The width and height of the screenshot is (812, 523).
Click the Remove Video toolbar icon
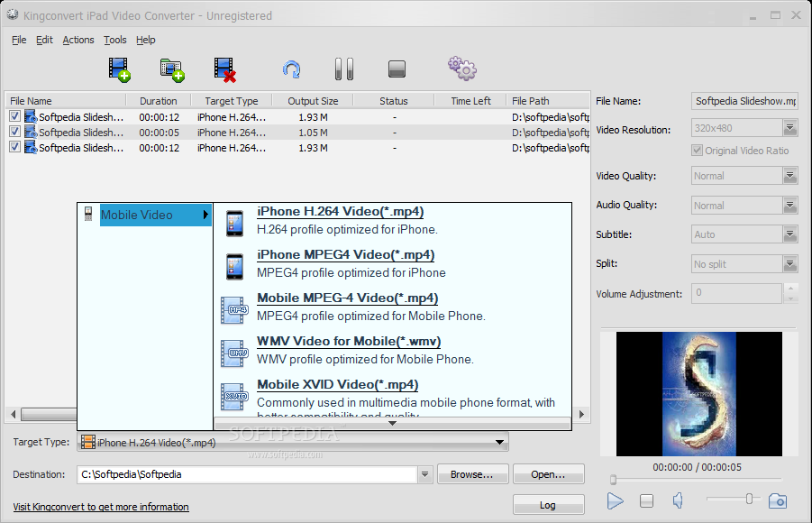click(224, 70)
